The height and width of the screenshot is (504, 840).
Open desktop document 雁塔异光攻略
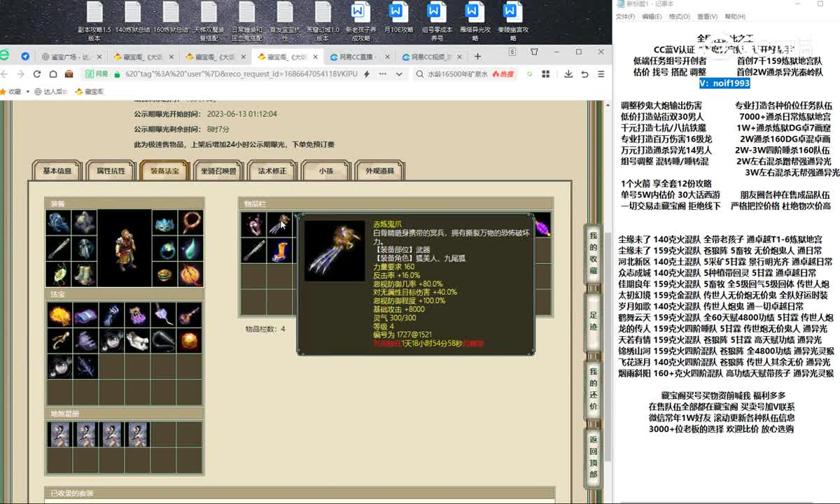pyautogui.click(x=474, y=20)
